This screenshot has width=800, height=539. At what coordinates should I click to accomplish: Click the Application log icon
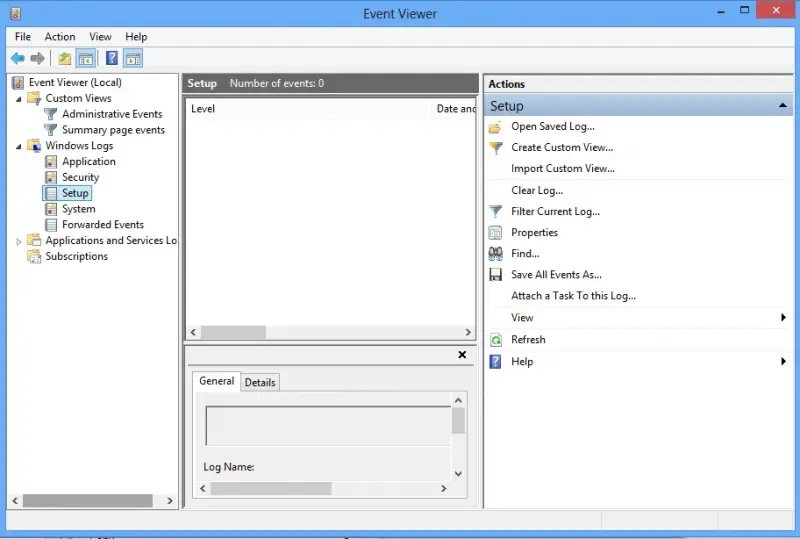click(x=51, y=162)
